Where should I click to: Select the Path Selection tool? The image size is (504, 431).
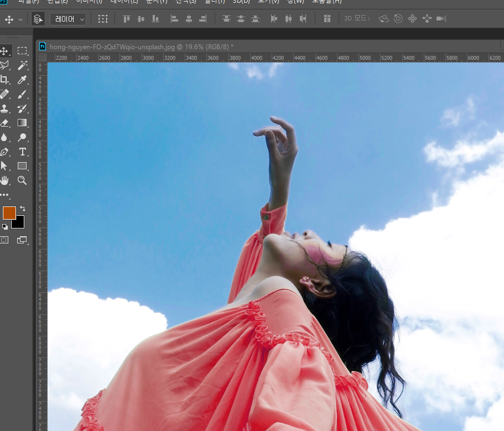pos(4,166)
